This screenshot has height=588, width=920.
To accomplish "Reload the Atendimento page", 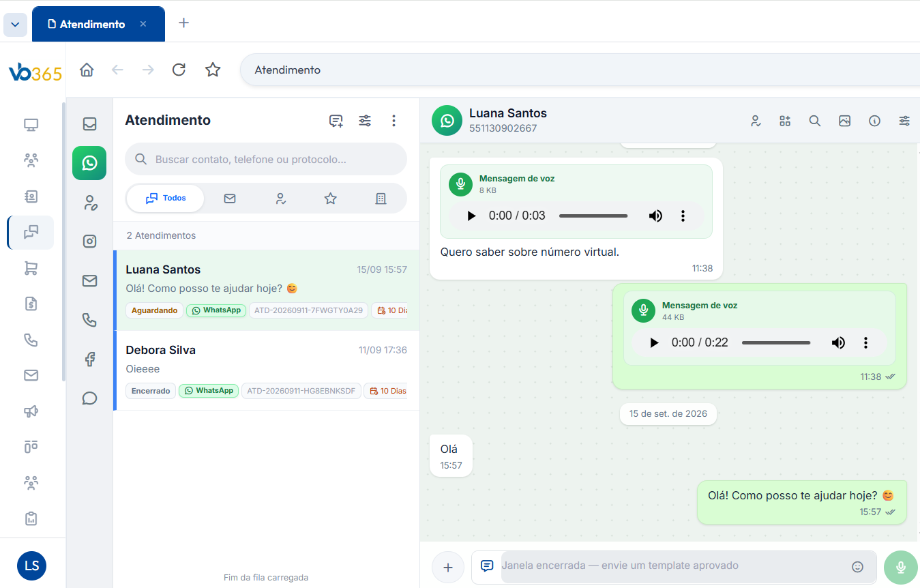I will coord(179,70).
